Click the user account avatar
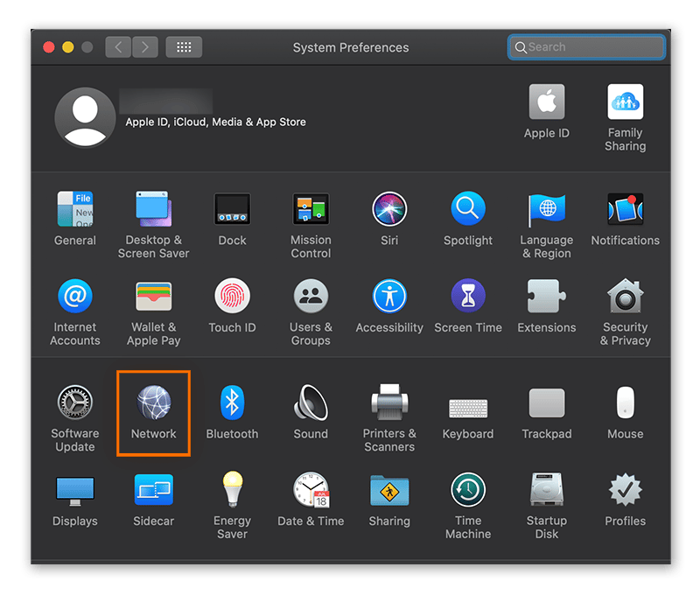 [85, 117]
